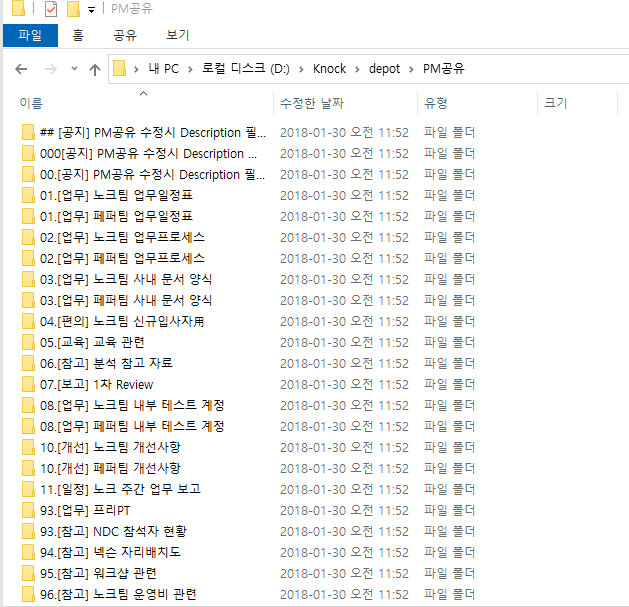Image resolution: width=629 pixels, height=607 pixels.
Task: Switch to the 홈 ribbon tab
Action: [x=78, y=35]
